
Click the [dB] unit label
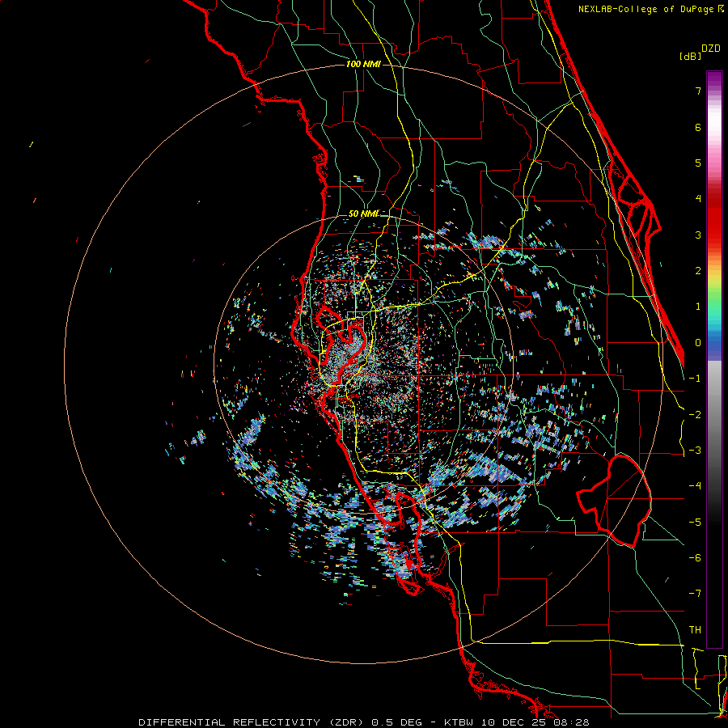pyautogui.click(x=691, y=56)
